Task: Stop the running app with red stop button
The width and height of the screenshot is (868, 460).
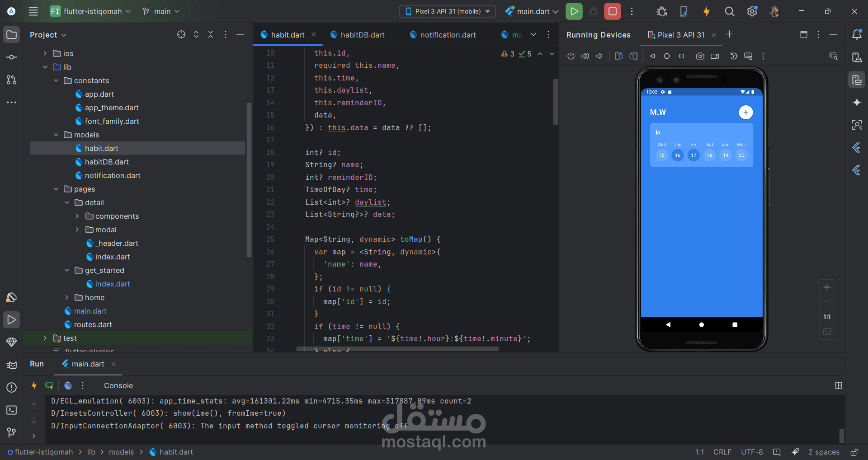Action: (613, 11)
